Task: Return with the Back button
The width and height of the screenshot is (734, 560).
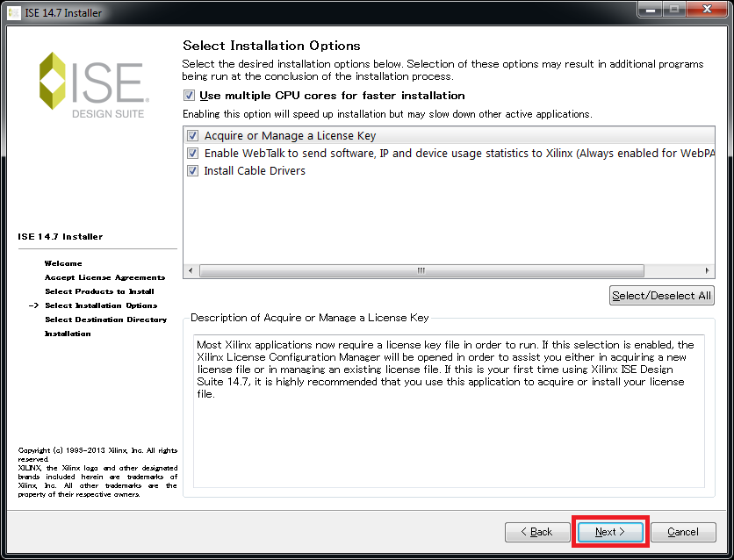Action: tap(537, 532)
